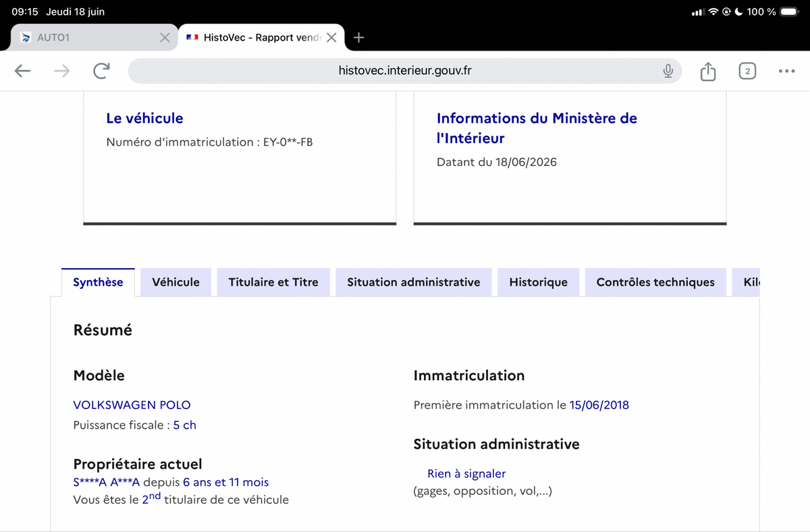This screenshot has height=532, width=810.
Task: View the Contrôles techniques tab
Action: [x=655, y=282]
